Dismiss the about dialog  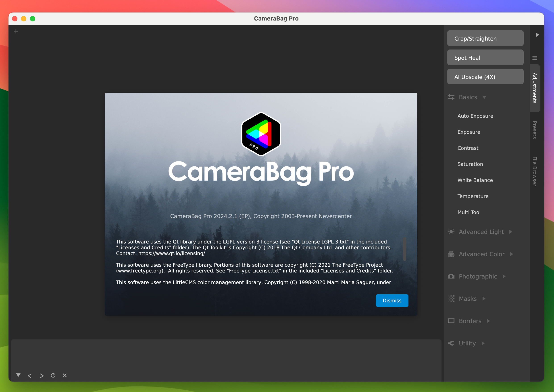[391, 300]
